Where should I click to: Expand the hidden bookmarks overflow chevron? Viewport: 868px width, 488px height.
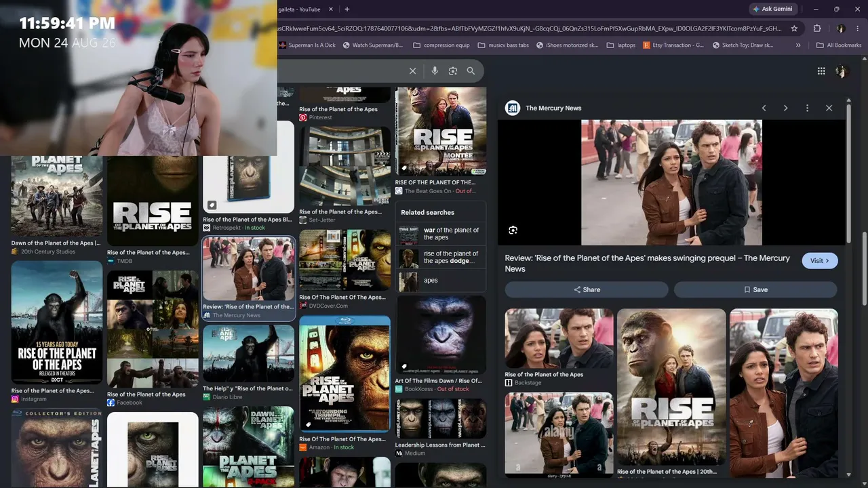798,45
